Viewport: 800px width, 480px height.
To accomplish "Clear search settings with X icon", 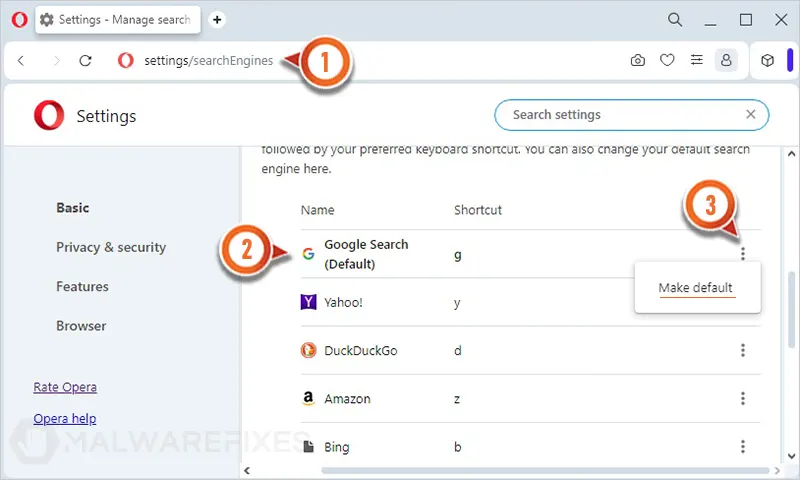I will pyautogui.click(x=750, y=114).
